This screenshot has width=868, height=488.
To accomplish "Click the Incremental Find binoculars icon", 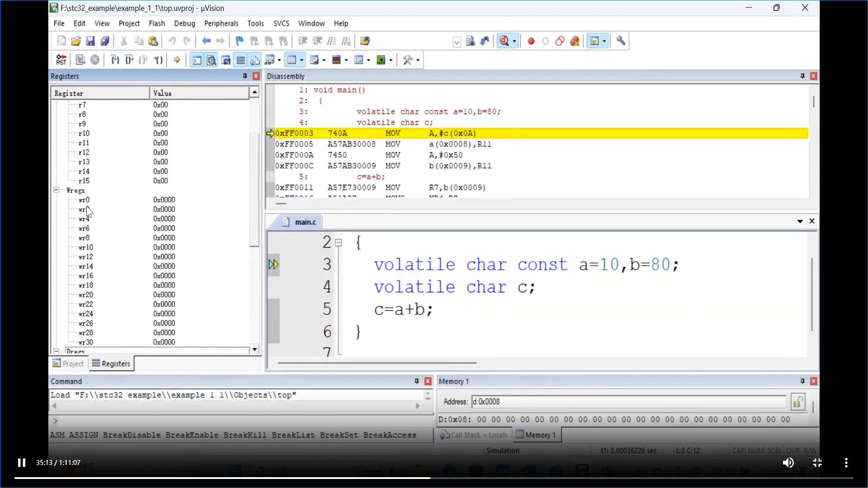I will coord(485,41).
